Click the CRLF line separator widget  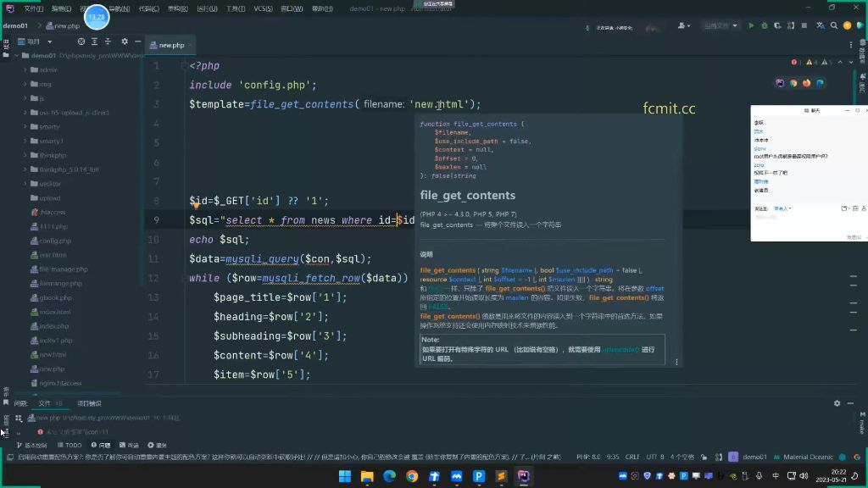(x=632, y=457)
